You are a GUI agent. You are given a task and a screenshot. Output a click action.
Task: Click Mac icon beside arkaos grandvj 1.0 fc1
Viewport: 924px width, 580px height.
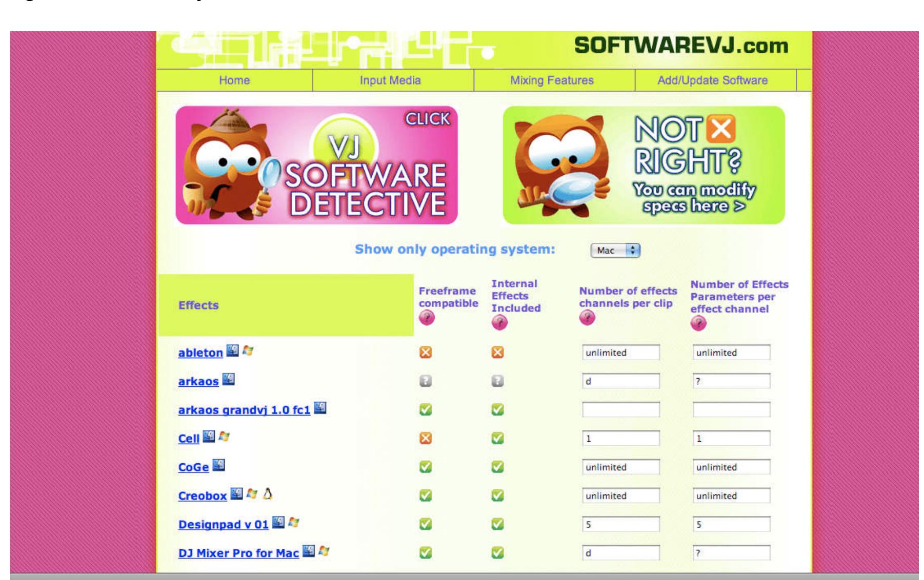320,408
